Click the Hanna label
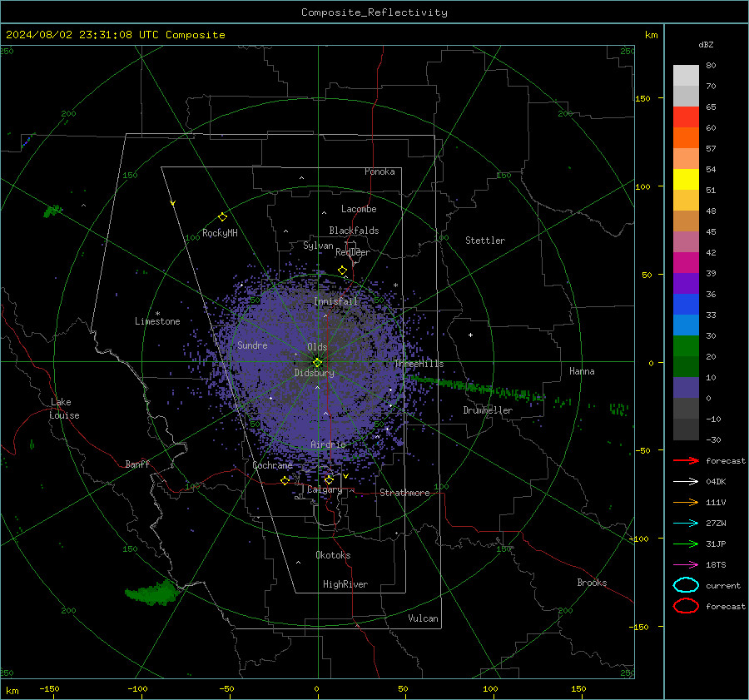Viewport: 749px width, 700px height. click(x=582, y=371)
